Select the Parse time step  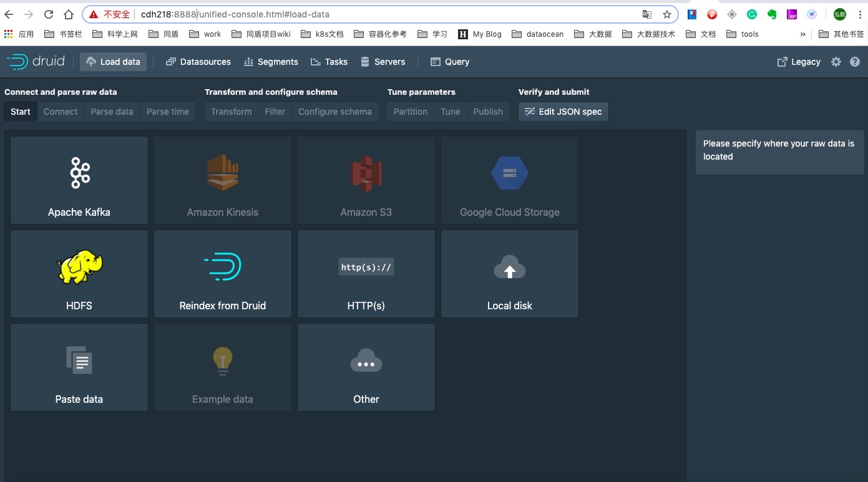pos(168,112)
